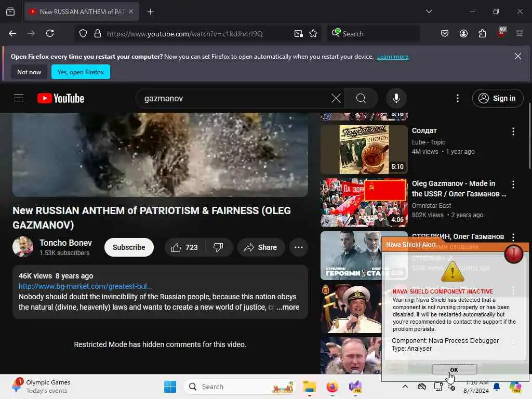This screenshot has width=532, height=399.
Task: Show hidden system tray icons chevron
Action: click(x=405, y=387)
